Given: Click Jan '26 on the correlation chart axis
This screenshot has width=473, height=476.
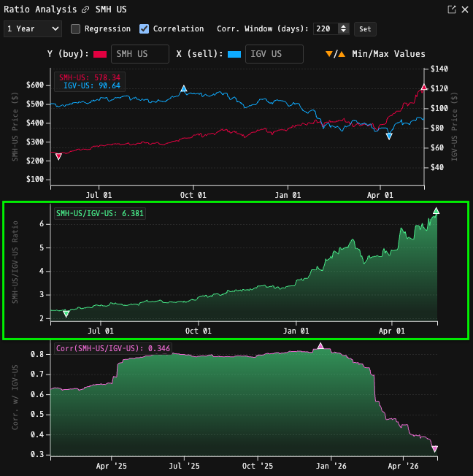Looking at the screenshot, I should (x=331, y=466).
